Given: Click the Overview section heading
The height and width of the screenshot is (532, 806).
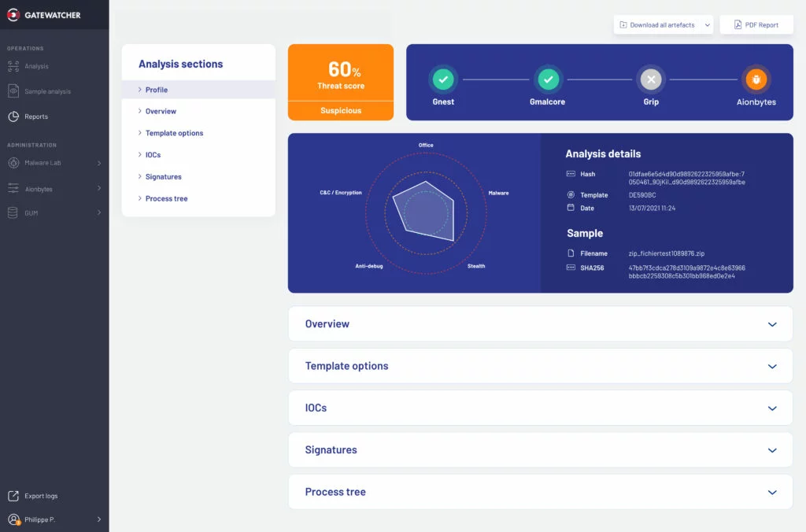Looking at the screenshot, I should 327,323.
